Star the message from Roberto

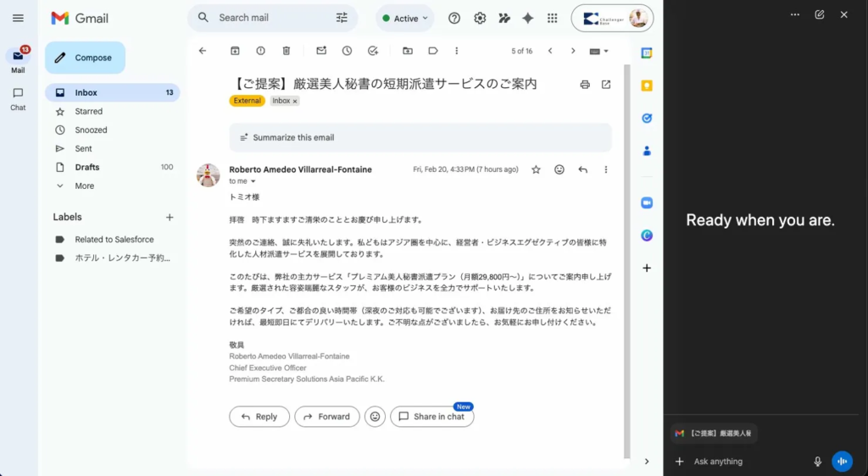[536, 169]
